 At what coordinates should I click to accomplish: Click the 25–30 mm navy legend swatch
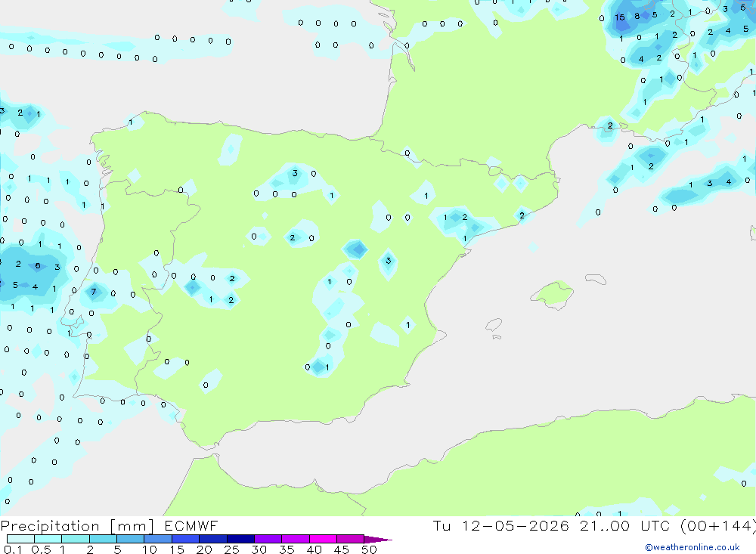pyautogui.click(x=240, y=539)
